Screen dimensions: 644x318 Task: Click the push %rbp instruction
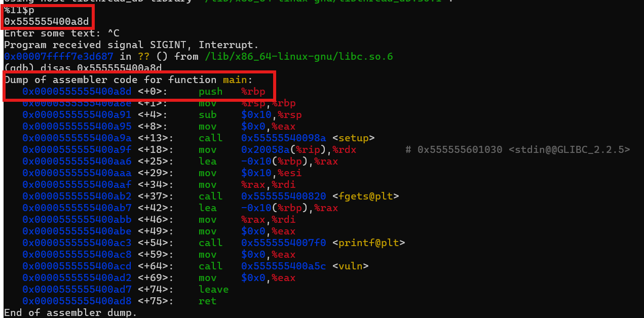[232, 91]
